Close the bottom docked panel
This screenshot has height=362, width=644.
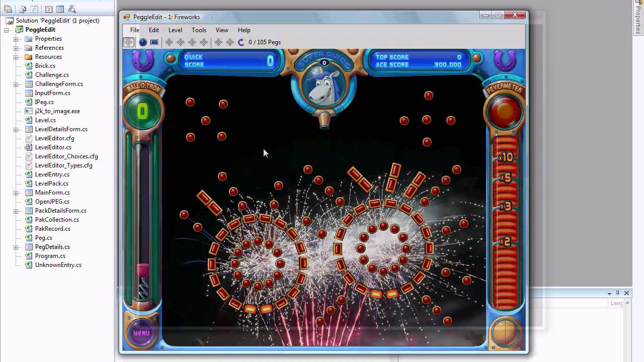coord(626,293)
